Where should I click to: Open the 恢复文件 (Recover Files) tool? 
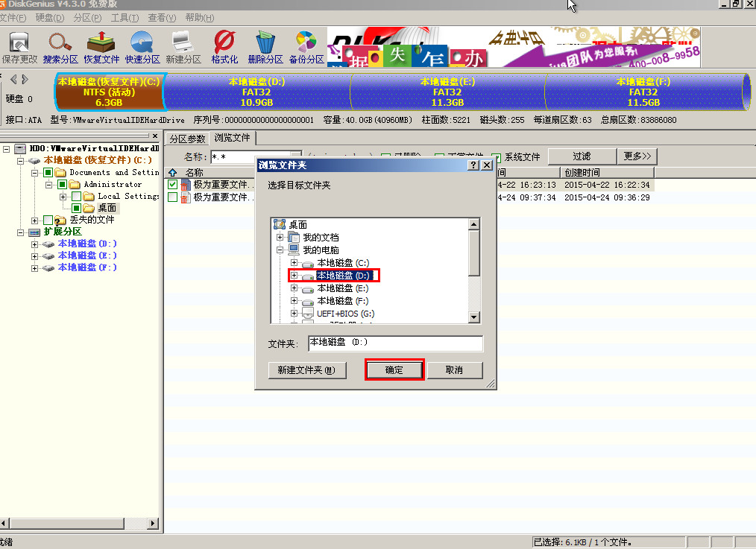[x=101, y=46]
